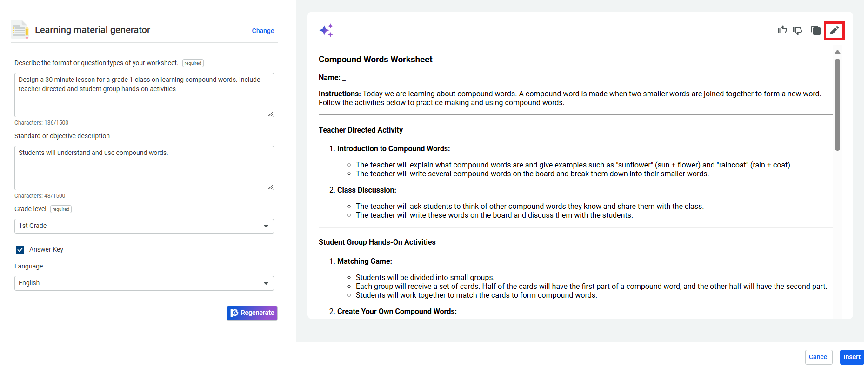The image size is (868, 368).
Task: Click the Learning material generator document icon
Action: (20, 30)
